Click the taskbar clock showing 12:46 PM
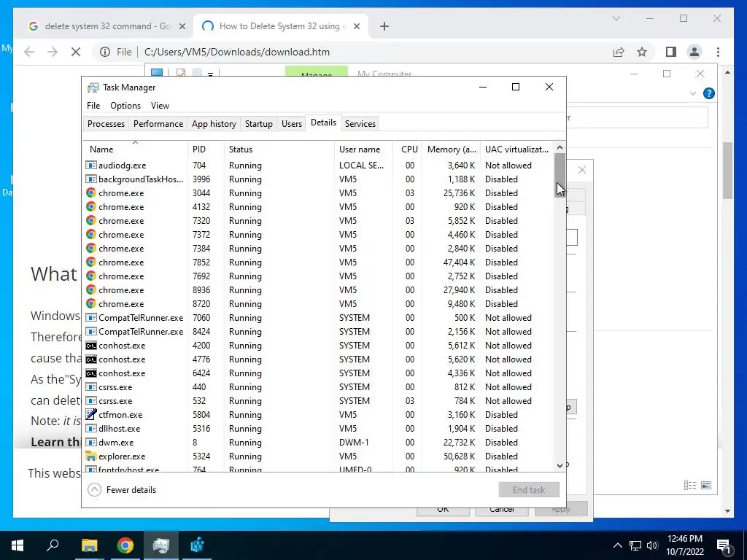The width and height of the screenshot is (747, 560). [684, 545]
